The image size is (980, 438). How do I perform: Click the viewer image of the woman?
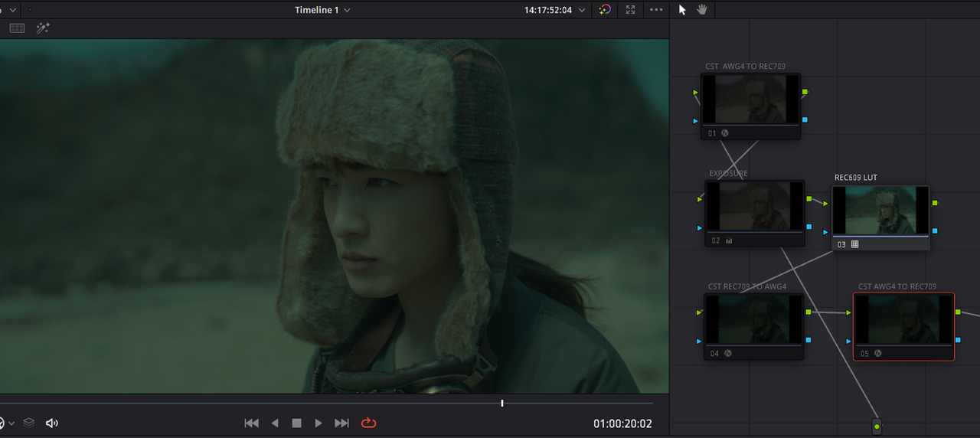(334, 216)
